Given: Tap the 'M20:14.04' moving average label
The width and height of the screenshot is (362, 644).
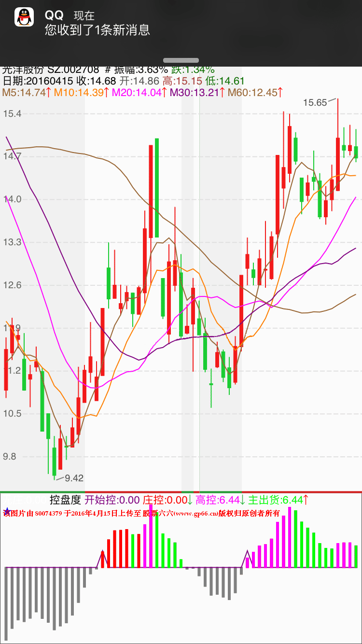Looking at the screenshot, I should pos(140,92).
